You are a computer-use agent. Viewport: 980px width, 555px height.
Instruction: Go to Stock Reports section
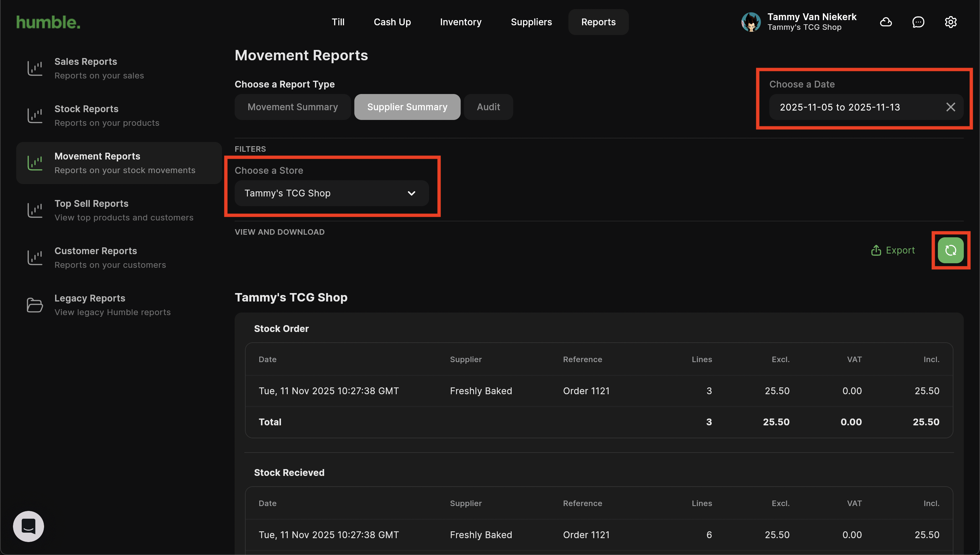[107, 115]
